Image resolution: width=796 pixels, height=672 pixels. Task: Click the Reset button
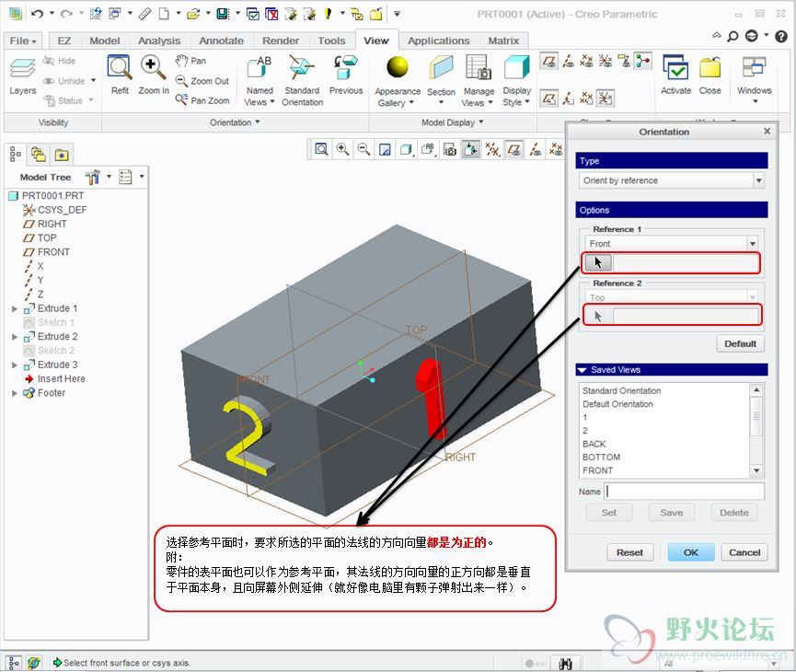(629, 552)
